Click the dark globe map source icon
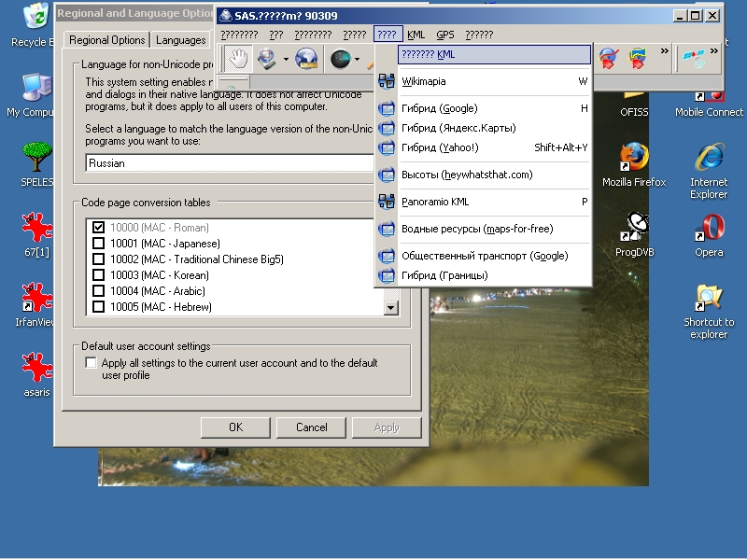 [341, 60]
